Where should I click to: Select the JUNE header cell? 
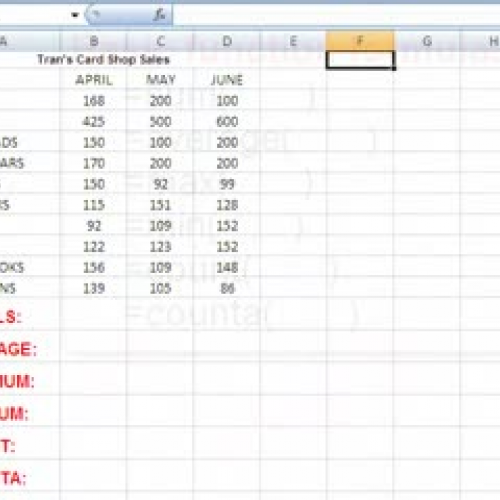pos(227,80)
